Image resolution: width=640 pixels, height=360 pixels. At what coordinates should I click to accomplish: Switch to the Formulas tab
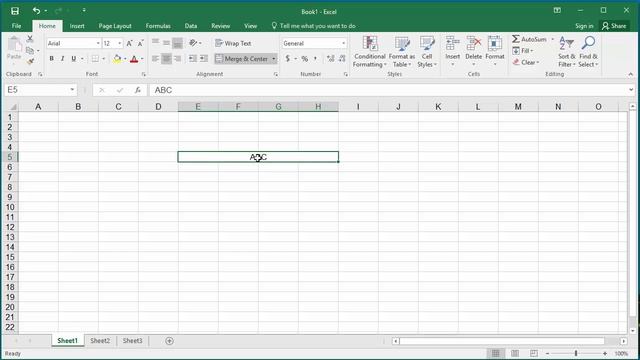click(158, 26)
